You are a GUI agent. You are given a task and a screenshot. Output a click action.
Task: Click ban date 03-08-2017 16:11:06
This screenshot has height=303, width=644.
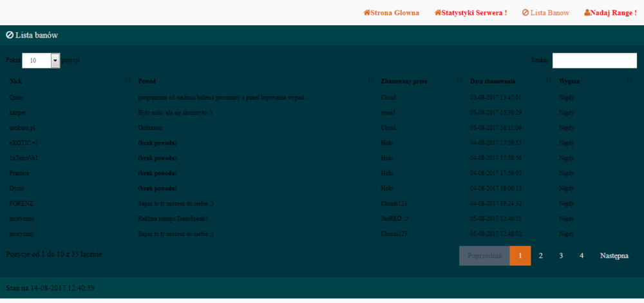coord(496,128)
